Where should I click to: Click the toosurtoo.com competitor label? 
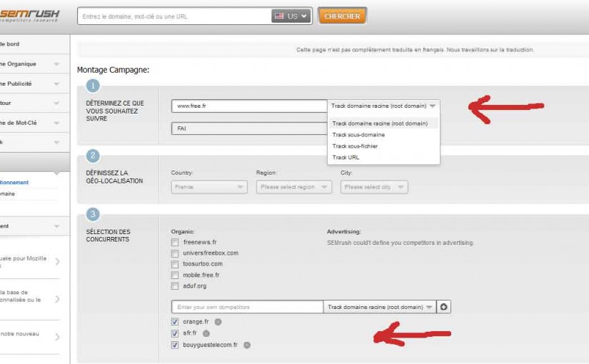203,264
